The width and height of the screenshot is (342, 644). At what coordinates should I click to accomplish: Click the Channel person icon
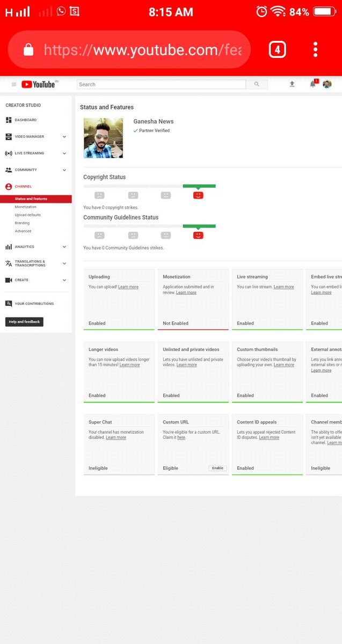[x=9, y=187]
